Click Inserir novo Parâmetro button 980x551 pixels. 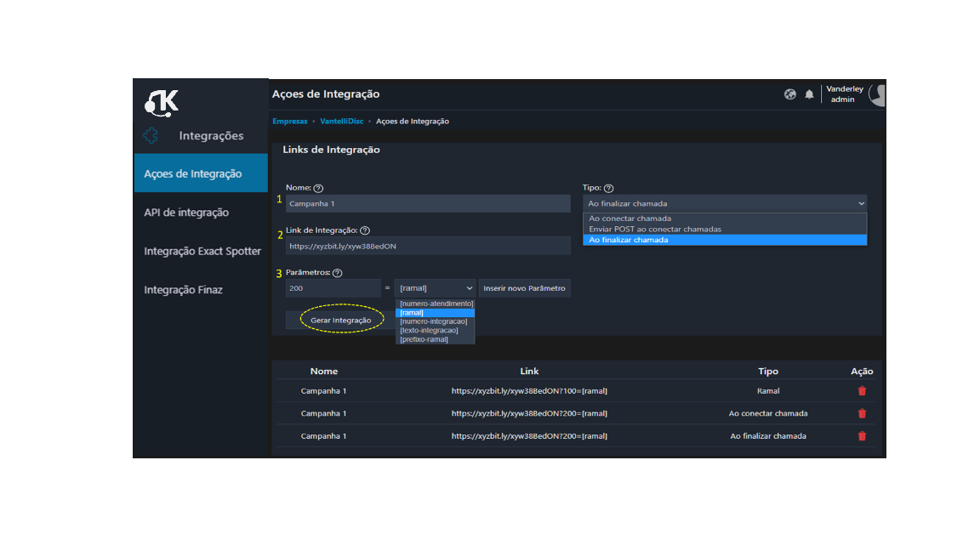524,288
